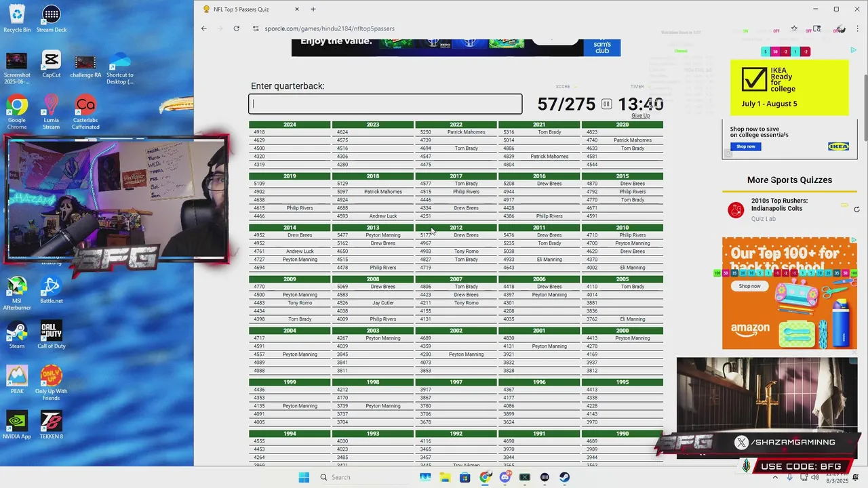The width and height of the screenshot is (868, 488).
Task: Open a new browser tab
Action: pyautogui.click(x=313, y=9)
